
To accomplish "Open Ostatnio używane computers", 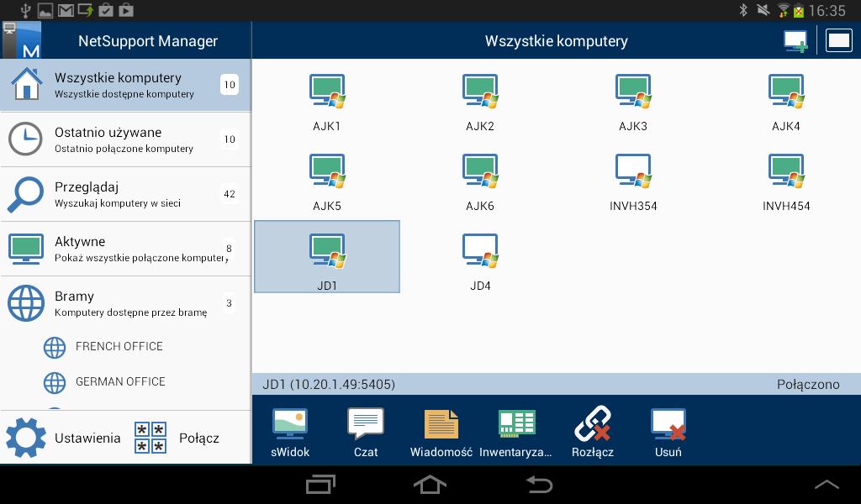I will [126, 139].
